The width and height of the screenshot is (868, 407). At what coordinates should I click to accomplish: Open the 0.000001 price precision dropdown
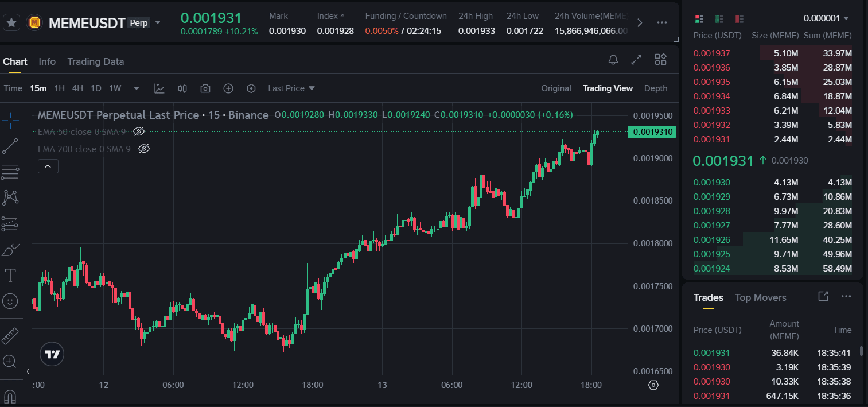click(x=827, y=18)
